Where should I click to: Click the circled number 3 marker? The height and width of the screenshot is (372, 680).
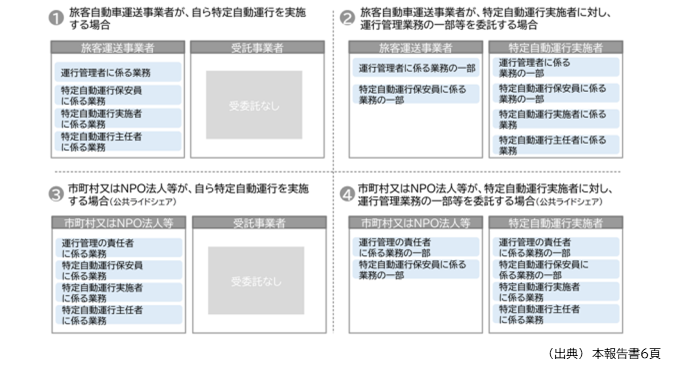pyautogui.click(x=56, y=194)
